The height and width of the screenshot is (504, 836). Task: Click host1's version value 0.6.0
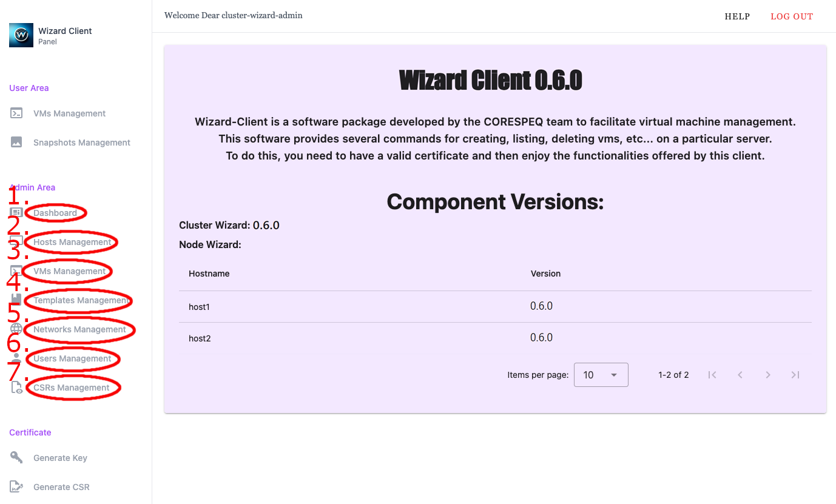pos(541,306)
